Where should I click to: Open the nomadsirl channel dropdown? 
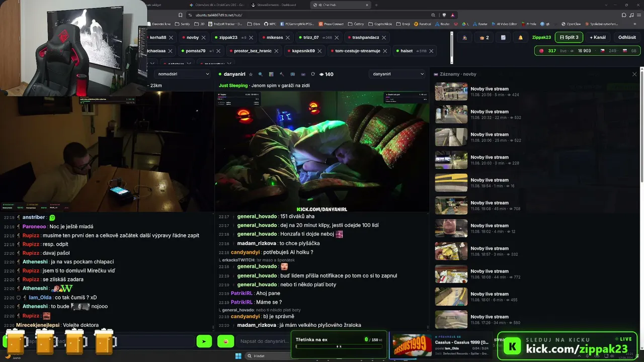point(183,74)
